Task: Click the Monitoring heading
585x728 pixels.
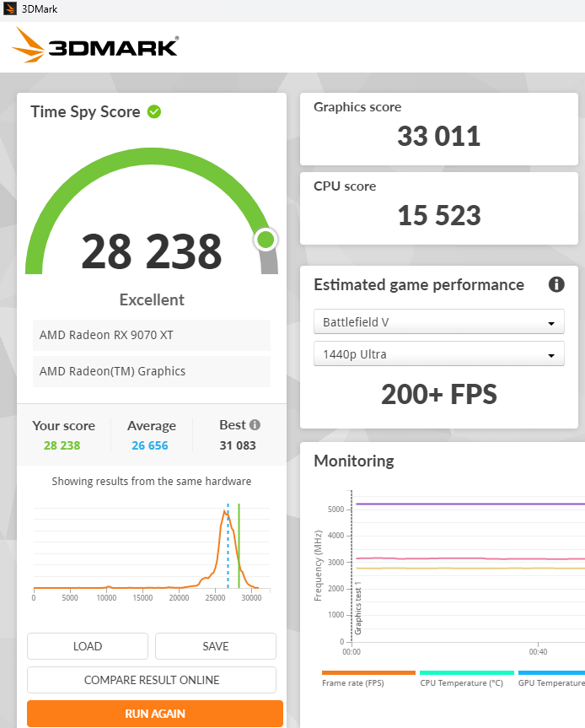Action: pos(354,461)
